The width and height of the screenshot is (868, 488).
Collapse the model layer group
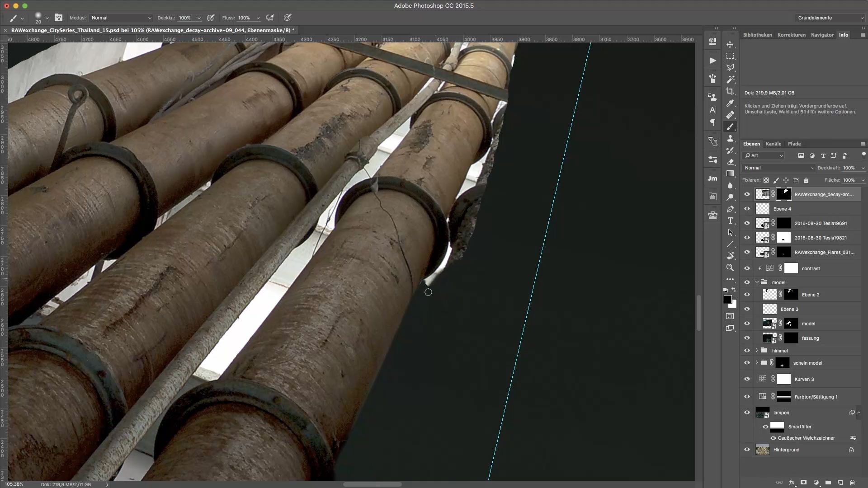(757, 282)
